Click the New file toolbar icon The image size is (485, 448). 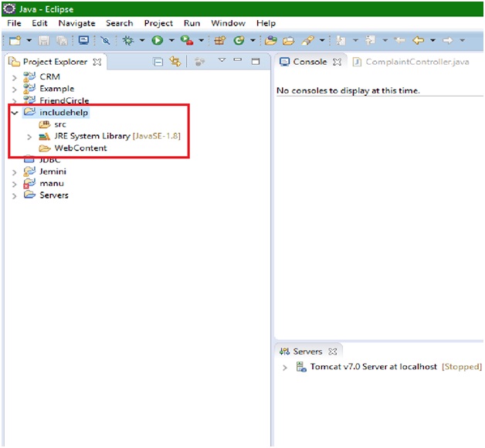pyautogui.click(x=14, y=40)
